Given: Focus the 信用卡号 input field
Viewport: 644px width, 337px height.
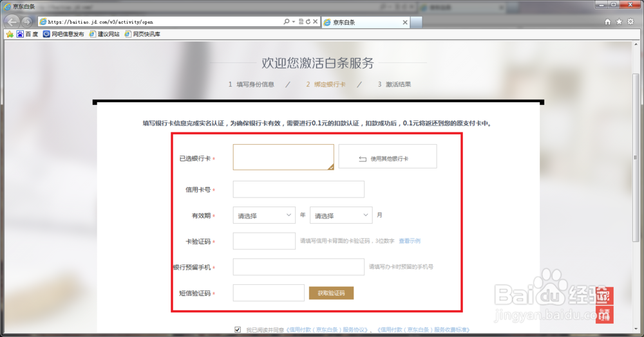Looking at the screenshot, I should [x=299, y=190].
